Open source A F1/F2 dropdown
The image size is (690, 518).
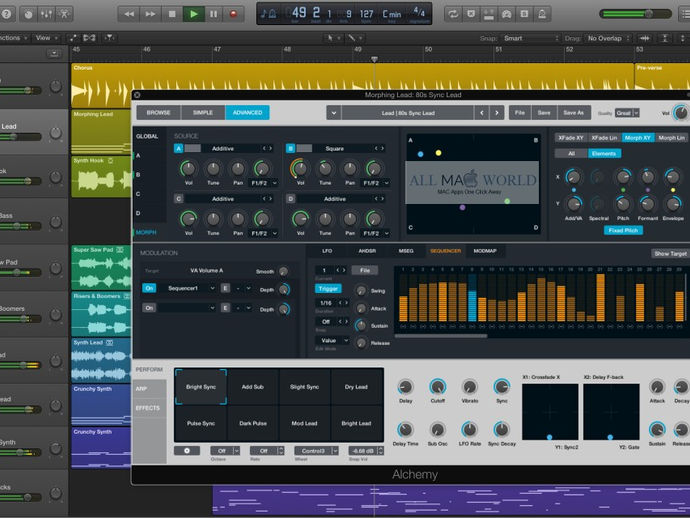(x=264, y=183)
